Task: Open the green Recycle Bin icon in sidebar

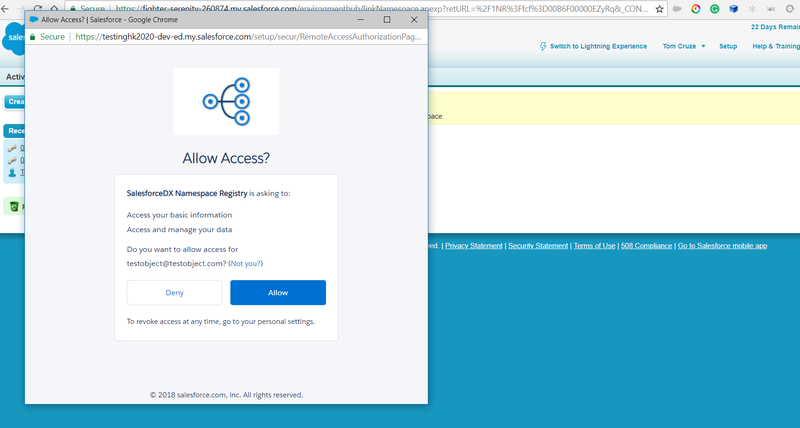Action: coord(14,206)
